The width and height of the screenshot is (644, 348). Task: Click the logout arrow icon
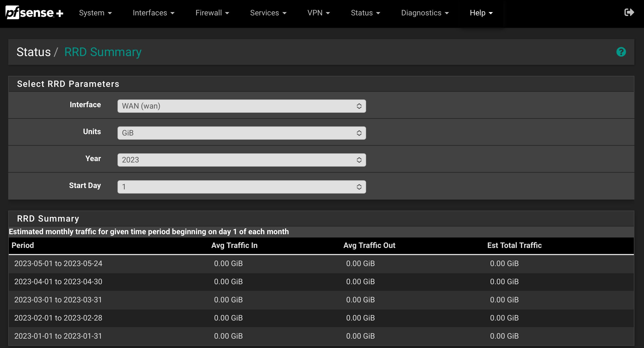tap(629, 12)
